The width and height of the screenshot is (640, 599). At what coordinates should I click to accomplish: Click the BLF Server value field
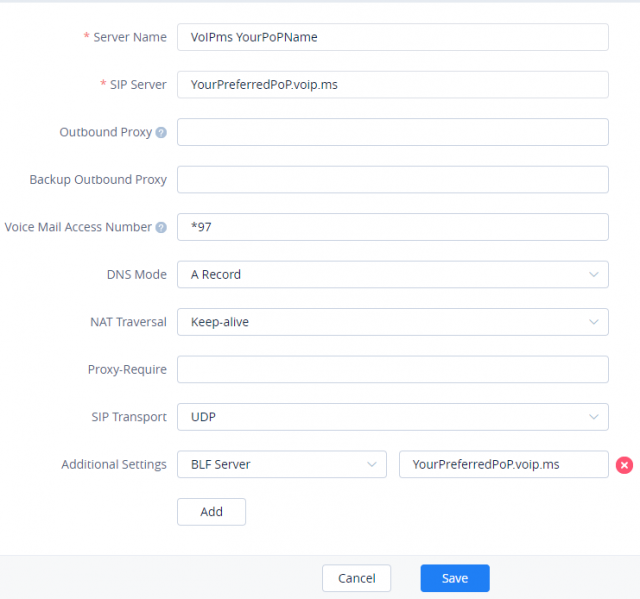[x=504, y=464]
